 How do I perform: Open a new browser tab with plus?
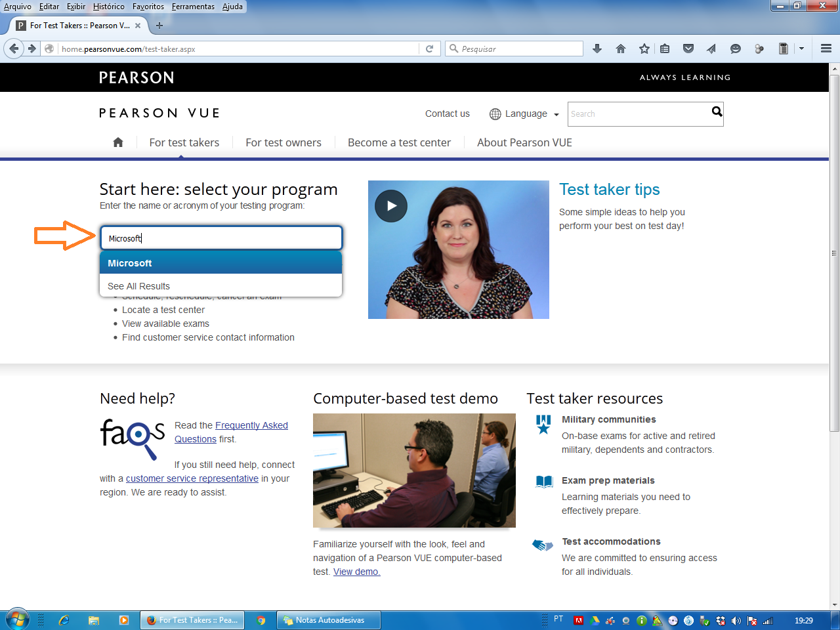[x=159, y=26]
